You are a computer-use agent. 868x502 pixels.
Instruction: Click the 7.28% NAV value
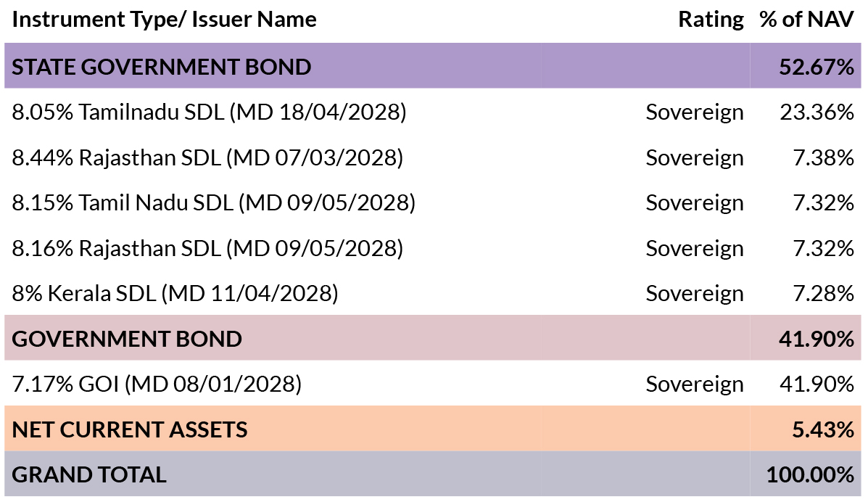click(x=823, y=294)
